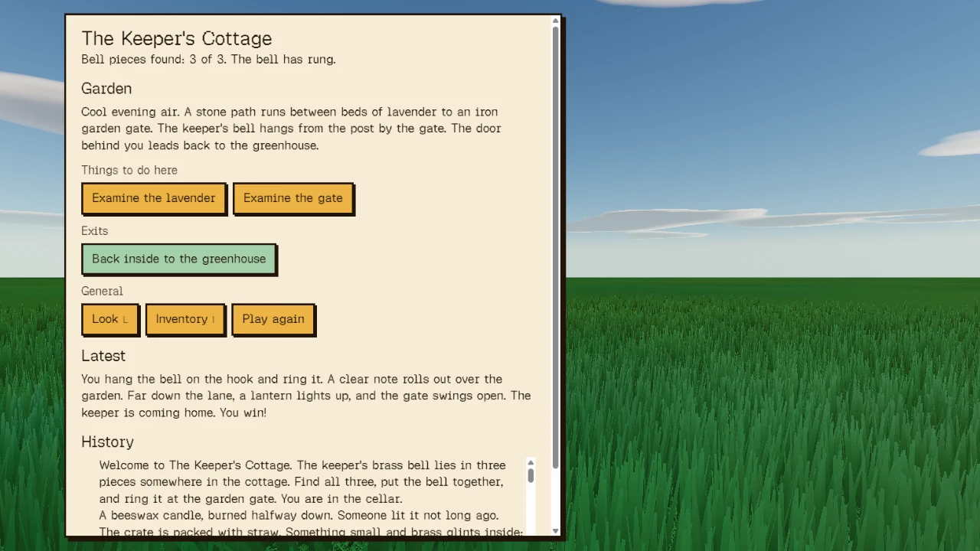Click the Latest heading
The width and height of the screenshot is (980, 551).
pos(103,356)
